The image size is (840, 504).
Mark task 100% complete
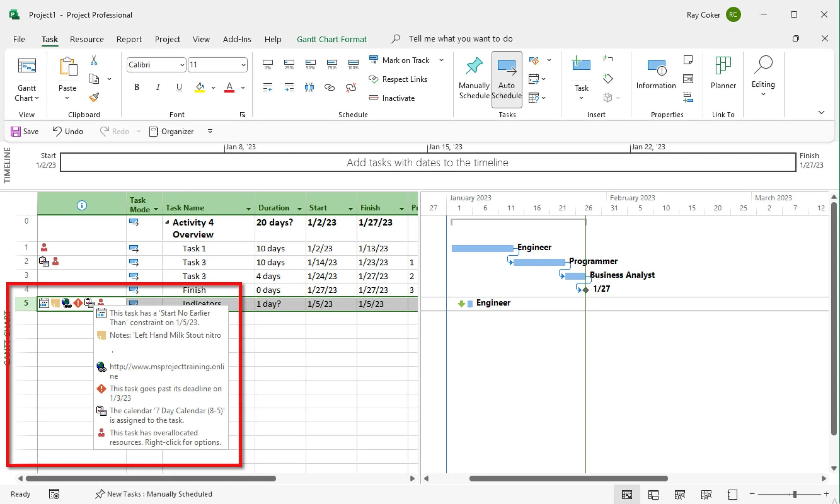(x=353, y=64)
